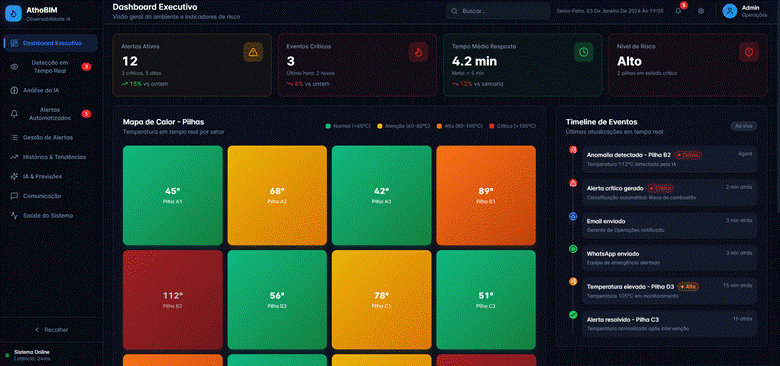Select the orange Alto (80-100°C) legend swatch
Screen dimensions: 780x366
[x=439, y=126]
